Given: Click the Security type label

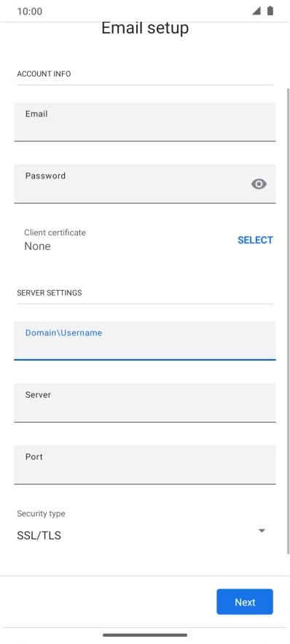Looking at the screenshot, I should [41, 514].
